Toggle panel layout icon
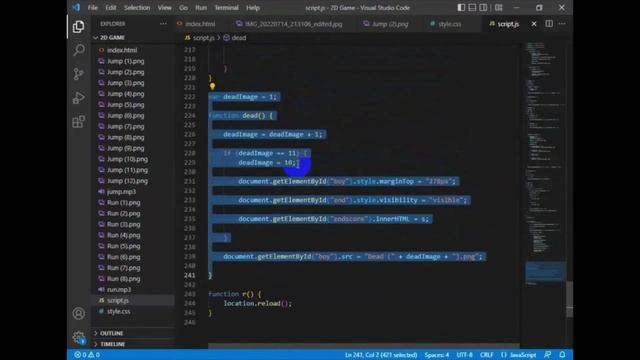 click(472, 7)
